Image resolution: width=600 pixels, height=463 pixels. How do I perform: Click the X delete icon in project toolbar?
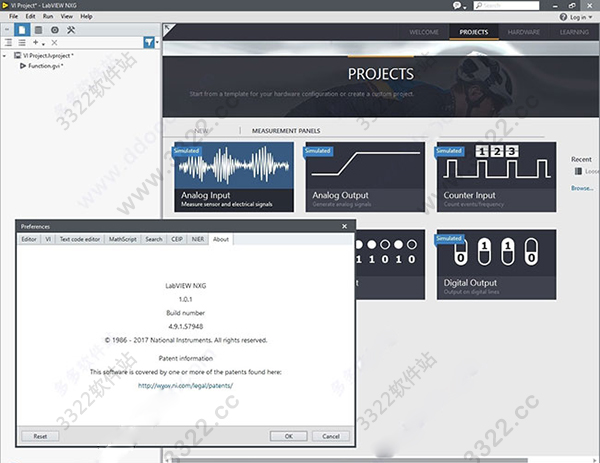coord(54,42)
